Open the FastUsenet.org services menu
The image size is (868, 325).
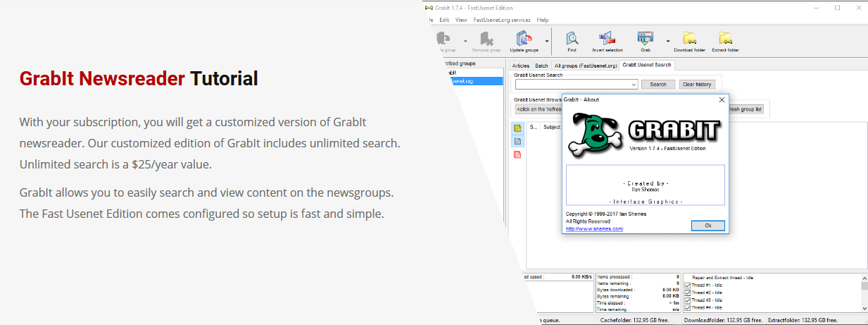[x=501, y=20]
